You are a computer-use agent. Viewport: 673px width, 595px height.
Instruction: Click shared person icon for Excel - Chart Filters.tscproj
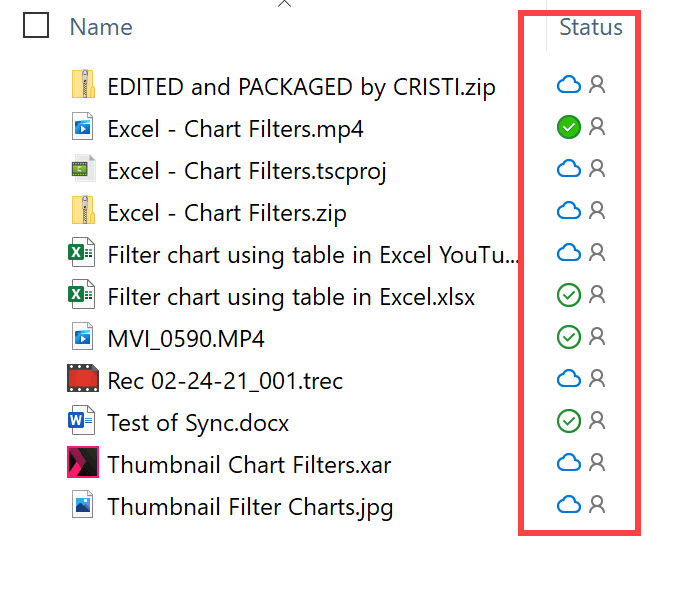(x=597, y=169)
